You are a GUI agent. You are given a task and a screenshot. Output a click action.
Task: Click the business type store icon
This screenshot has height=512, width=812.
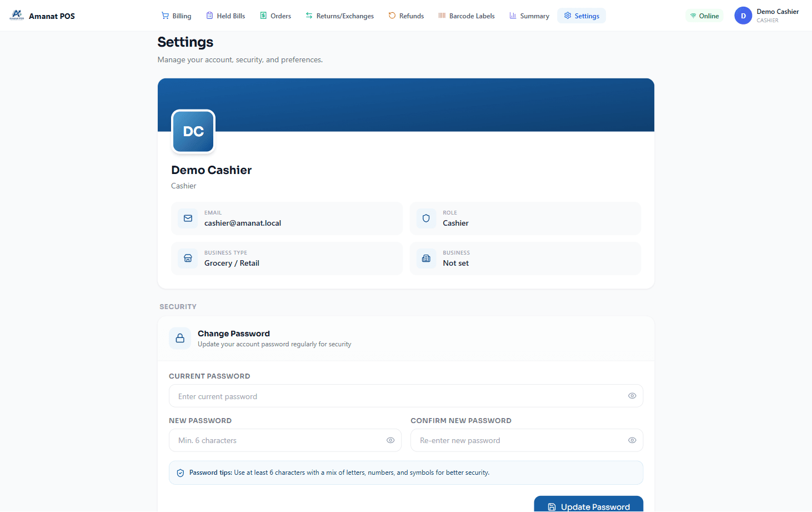pos(188,259)
